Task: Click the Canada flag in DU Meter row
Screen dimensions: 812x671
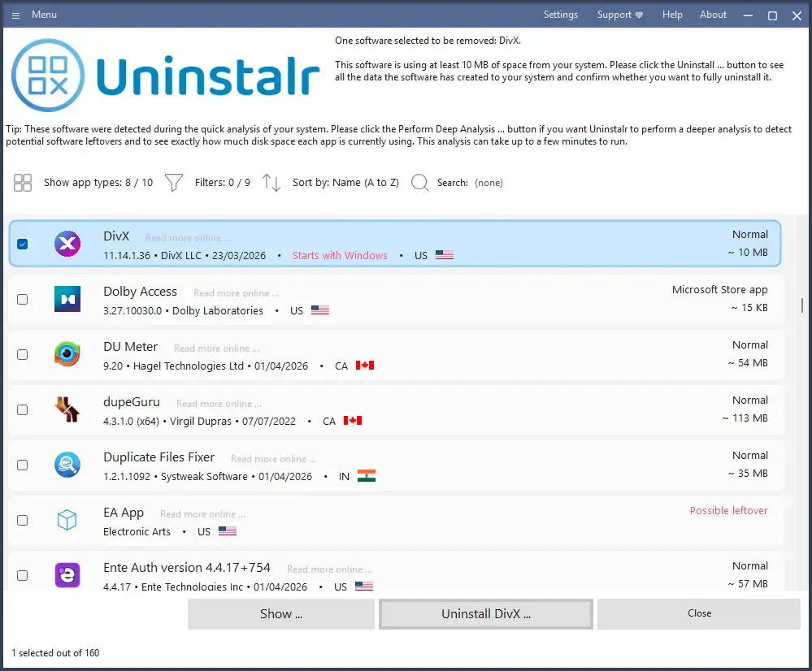Action: pos(365,365)
